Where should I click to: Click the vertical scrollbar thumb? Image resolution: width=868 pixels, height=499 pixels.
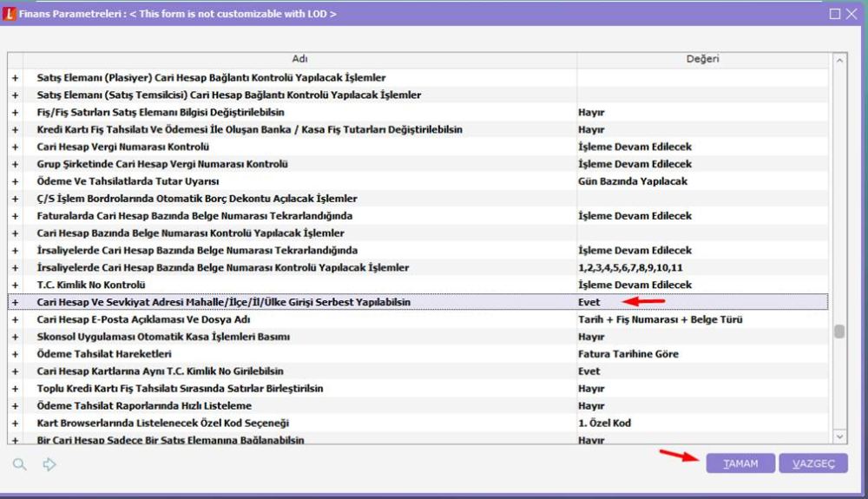(839, 331)
